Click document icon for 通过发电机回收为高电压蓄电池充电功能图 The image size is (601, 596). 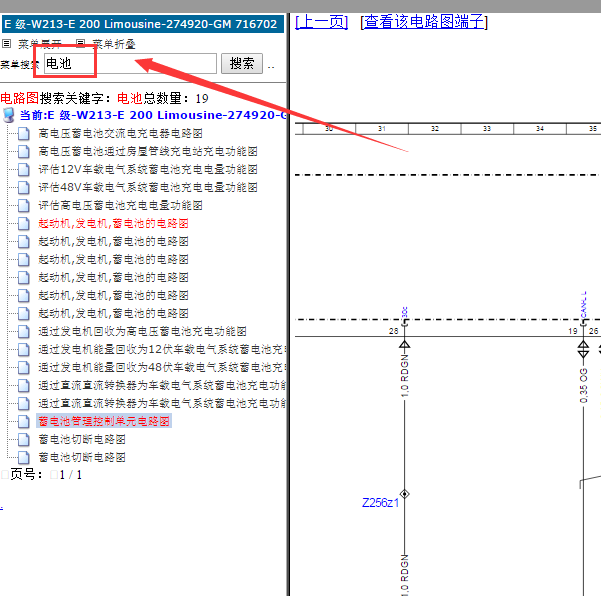pos(24,332)
